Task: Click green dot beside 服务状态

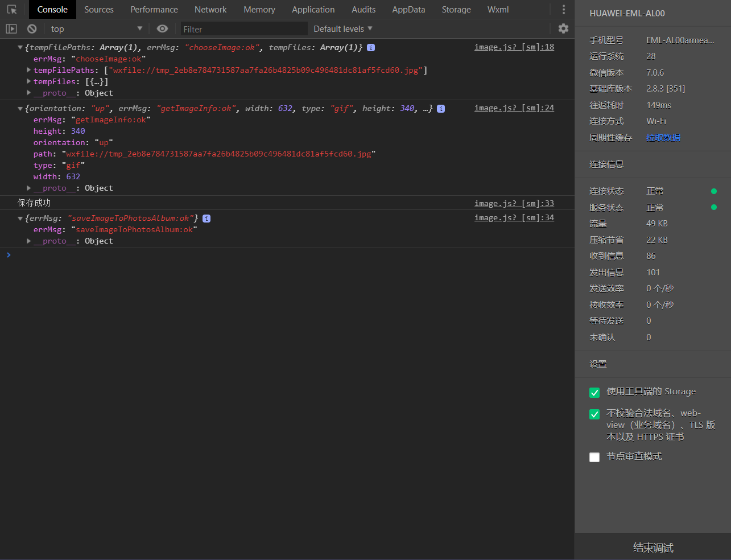Action: (714, 207)
